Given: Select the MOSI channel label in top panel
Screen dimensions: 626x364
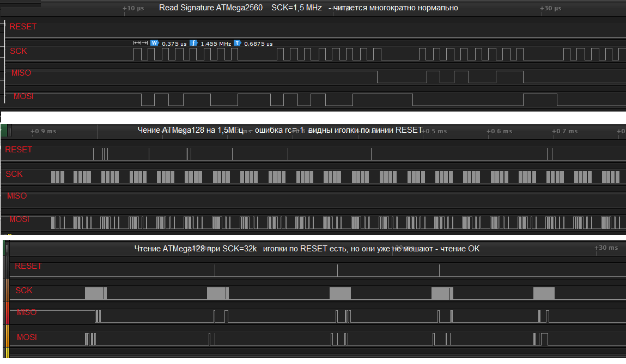Looking at the screenshot, I should coord(23,96).
